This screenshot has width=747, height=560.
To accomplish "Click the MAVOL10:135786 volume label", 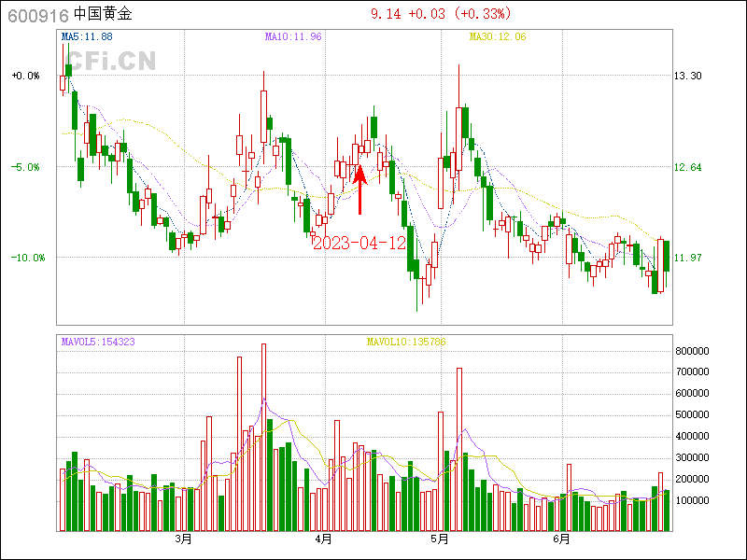I will pos(406,343).
